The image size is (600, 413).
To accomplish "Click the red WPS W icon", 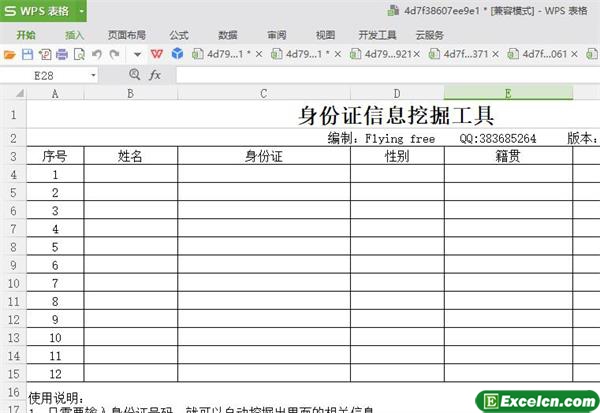I will 157,54.
